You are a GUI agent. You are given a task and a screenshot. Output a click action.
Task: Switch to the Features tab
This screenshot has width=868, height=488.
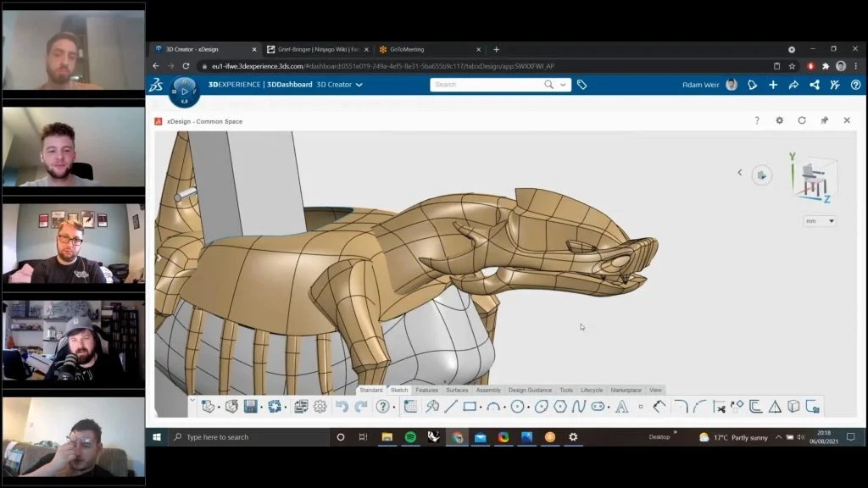426,390
